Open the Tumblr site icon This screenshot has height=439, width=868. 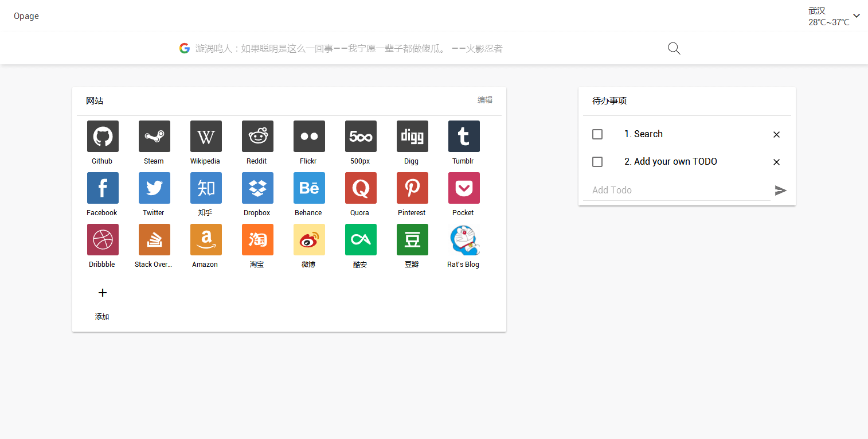coord(464,136)
